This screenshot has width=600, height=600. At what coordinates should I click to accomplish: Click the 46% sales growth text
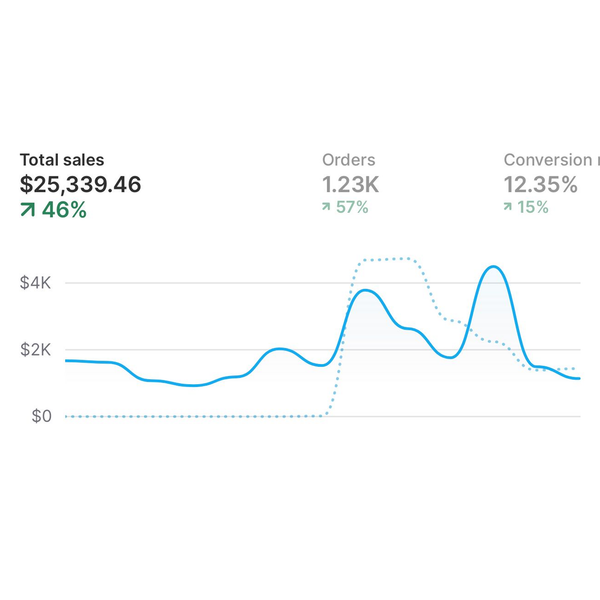click(x=64, y=210)
